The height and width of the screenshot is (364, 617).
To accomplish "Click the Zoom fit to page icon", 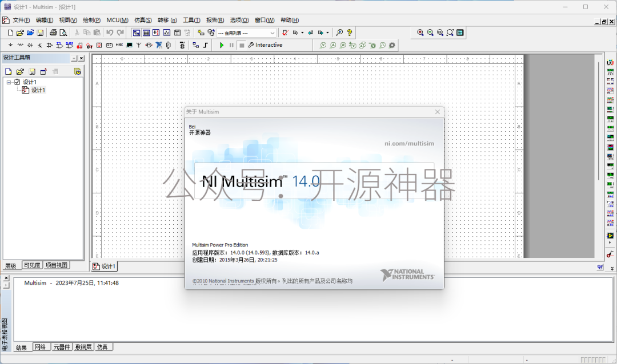I will click(x=450, y=33).
